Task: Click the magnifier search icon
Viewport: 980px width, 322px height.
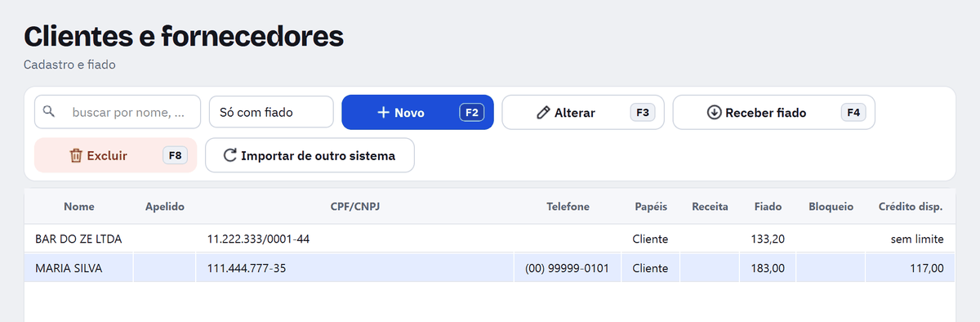Action: pos(50,112)
